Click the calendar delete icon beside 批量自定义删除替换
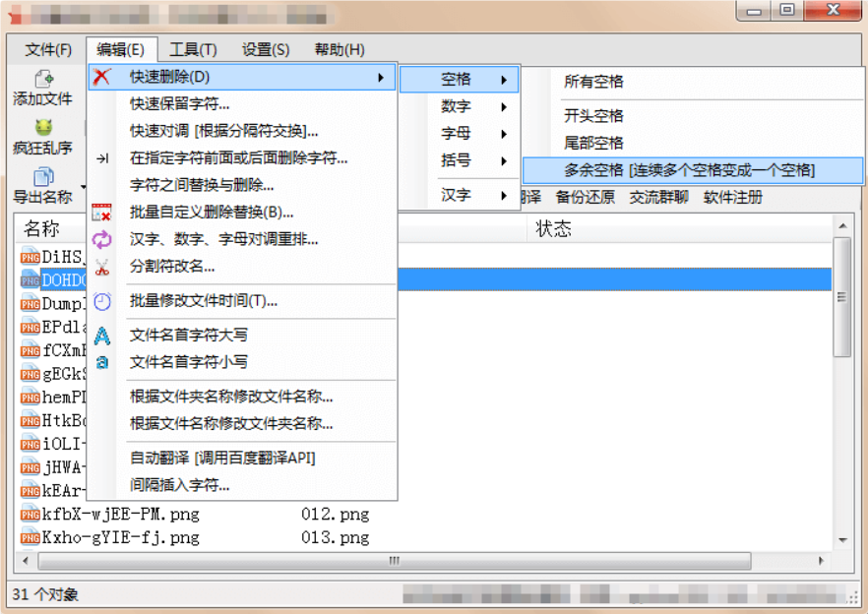The image size is (868, 614). coord(102,213)
